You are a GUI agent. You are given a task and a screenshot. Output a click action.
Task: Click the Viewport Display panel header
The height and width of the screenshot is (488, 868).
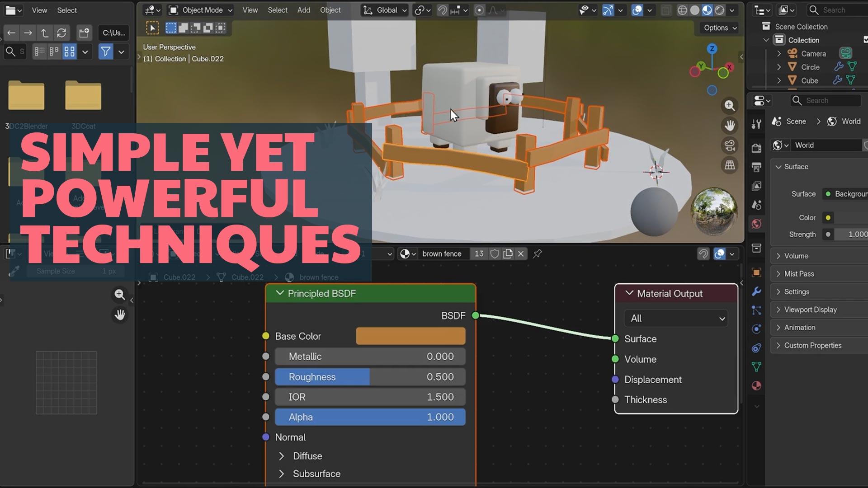(819, 310)
